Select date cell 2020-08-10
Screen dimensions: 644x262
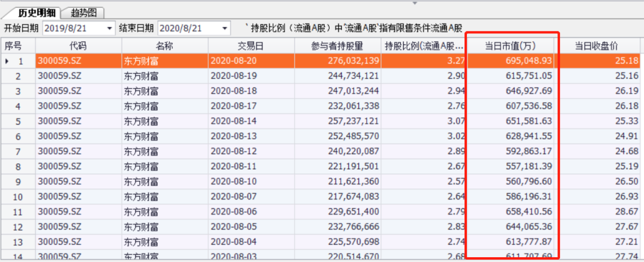tap(252, 182)
